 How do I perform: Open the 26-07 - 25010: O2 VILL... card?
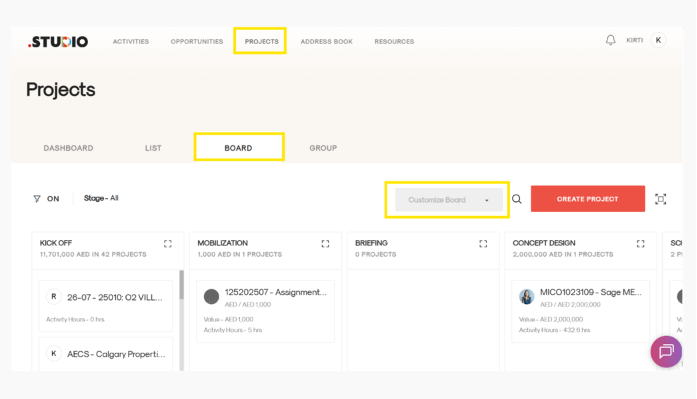[x=106, y=306]
